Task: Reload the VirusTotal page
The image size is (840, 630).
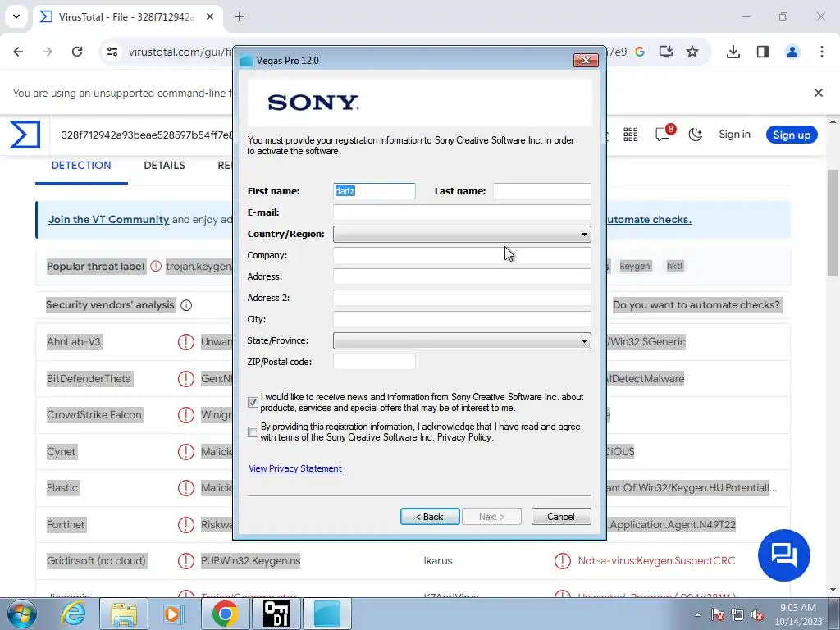Action: pos(77,52)
